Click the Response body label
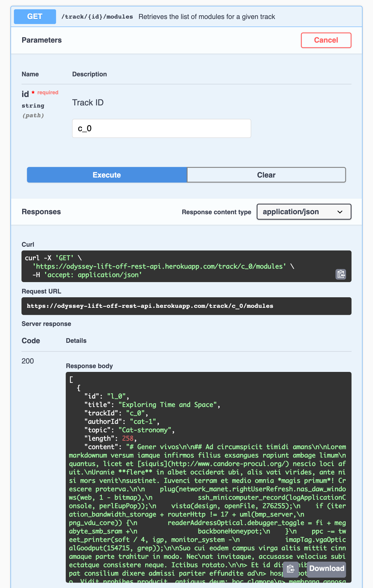The height and width of the screenshot is (588, 373). (89, 366)
